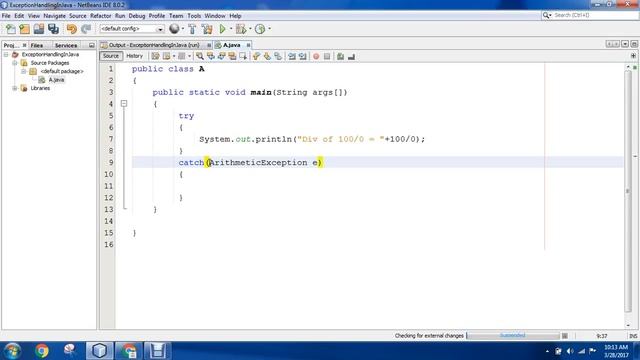This screenshot has height=360, width=640.
Task: Click the Build Project hammer icon
Action: [x=192, y=29]
